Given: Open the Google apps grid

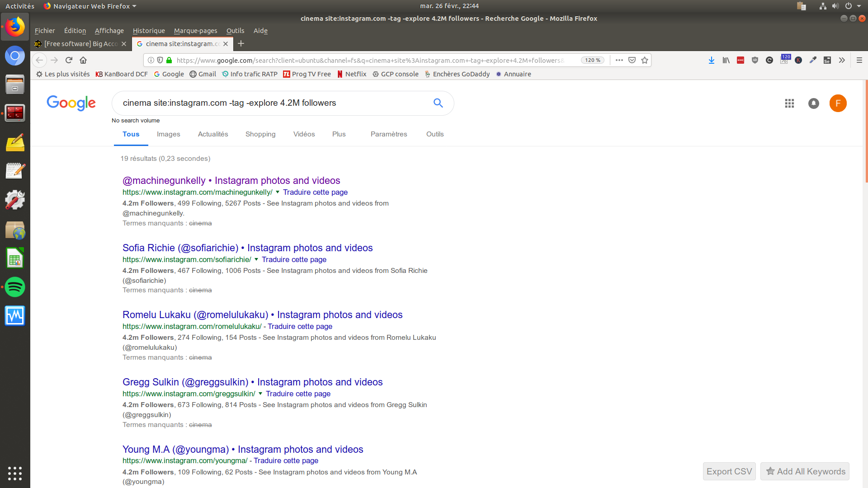Looking at the screenshot, I should pyautogui.click(x=789, y=103).
